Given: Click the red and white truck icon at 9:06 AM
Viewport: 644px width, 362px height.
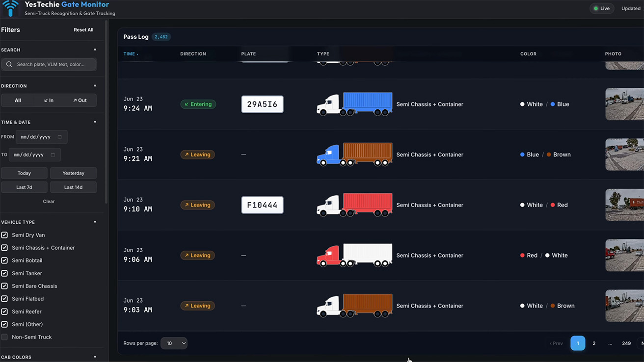Looking at the screenshot, I should click(x=354, y=255).
